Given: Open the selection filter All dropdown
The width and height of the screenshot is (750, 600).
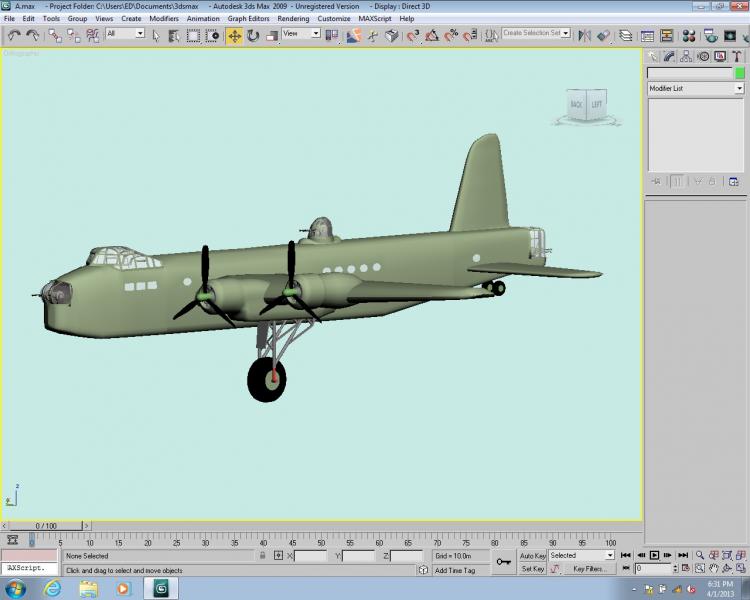Looking at the screenshot, I should coord(125,33).
